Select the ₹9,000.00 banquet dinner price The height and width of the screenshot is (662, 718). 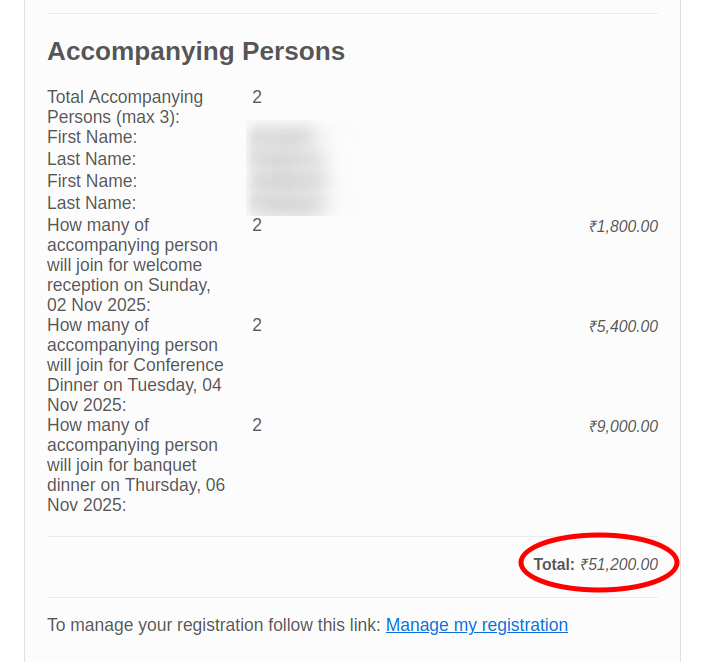pos(623,426)
